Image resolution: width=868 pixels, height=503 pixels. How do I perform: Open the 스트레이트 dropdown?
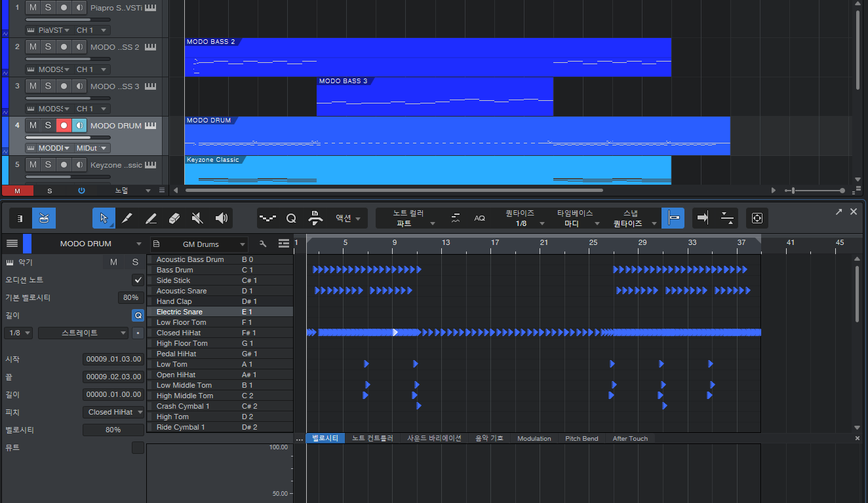pos(83,333)
